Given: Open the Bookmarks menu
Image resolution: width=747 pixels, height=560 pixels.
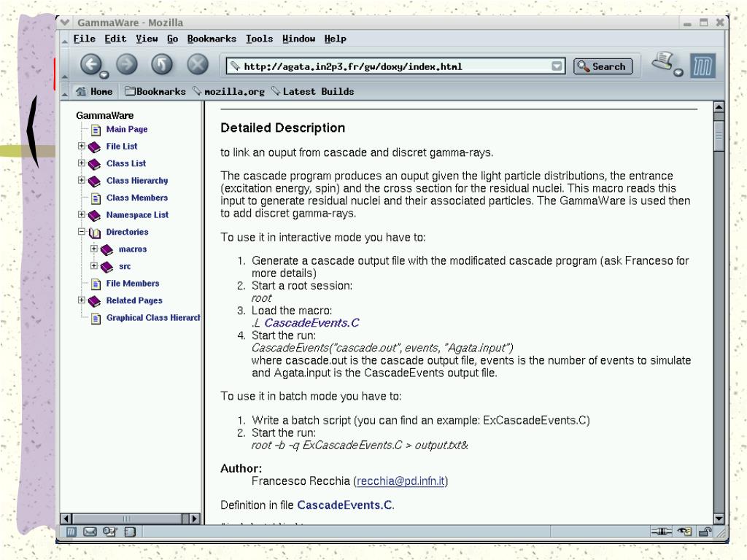Looking at the screenshot, I should 212,39.
